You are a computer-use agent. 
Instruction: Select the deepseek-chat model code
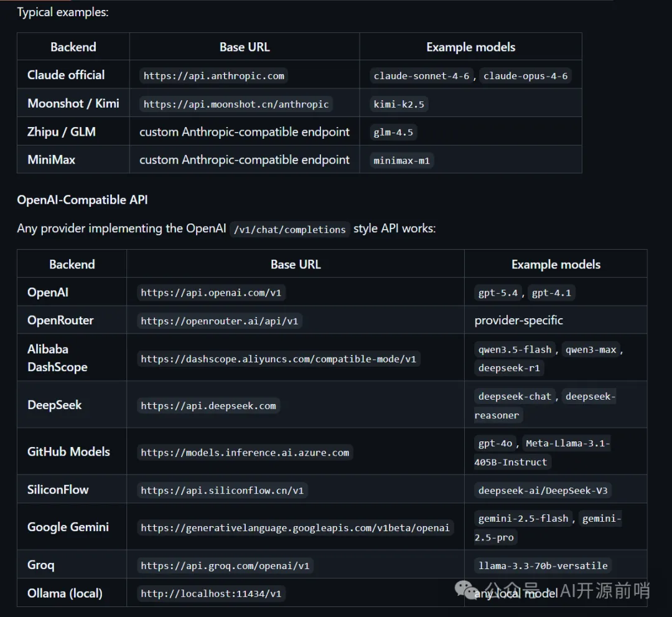click(x=515, y=397)
